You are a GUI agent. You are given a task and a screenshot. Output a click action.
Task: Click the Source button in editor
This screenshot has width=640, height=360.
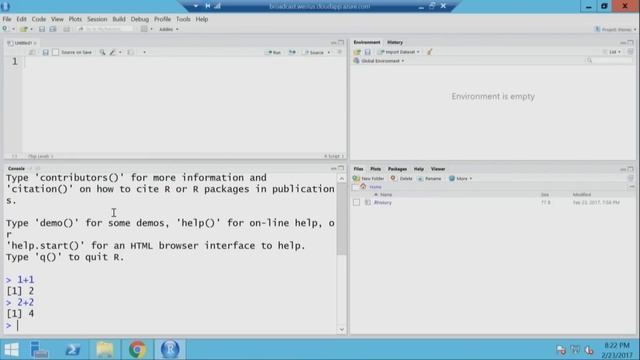(313, 52)
